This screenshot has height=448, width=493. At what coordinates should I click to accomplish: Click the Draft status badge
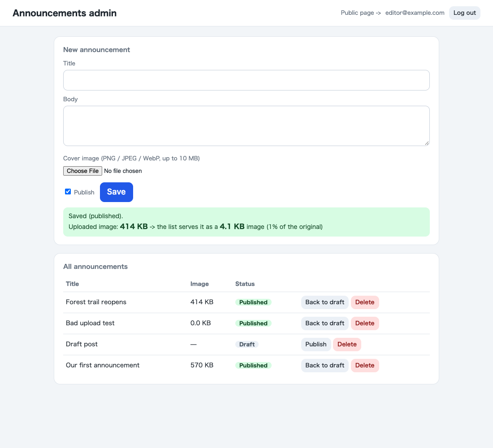pyautogui.click(x=247, y=345)
